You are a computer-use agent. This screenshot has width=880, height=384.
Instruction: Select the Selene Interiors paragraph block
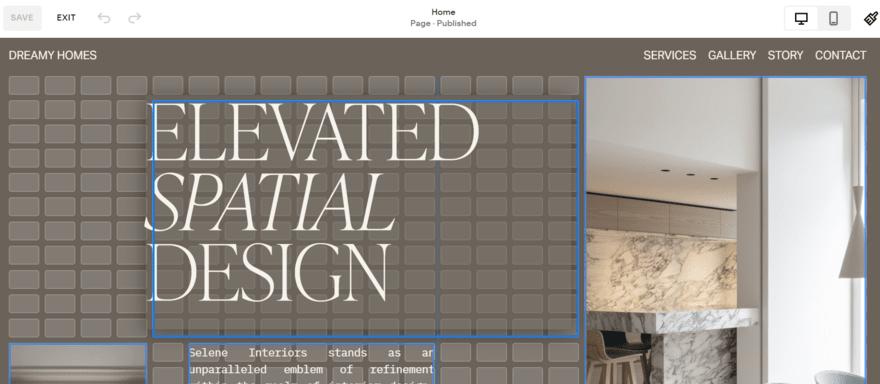coord(311,364)
